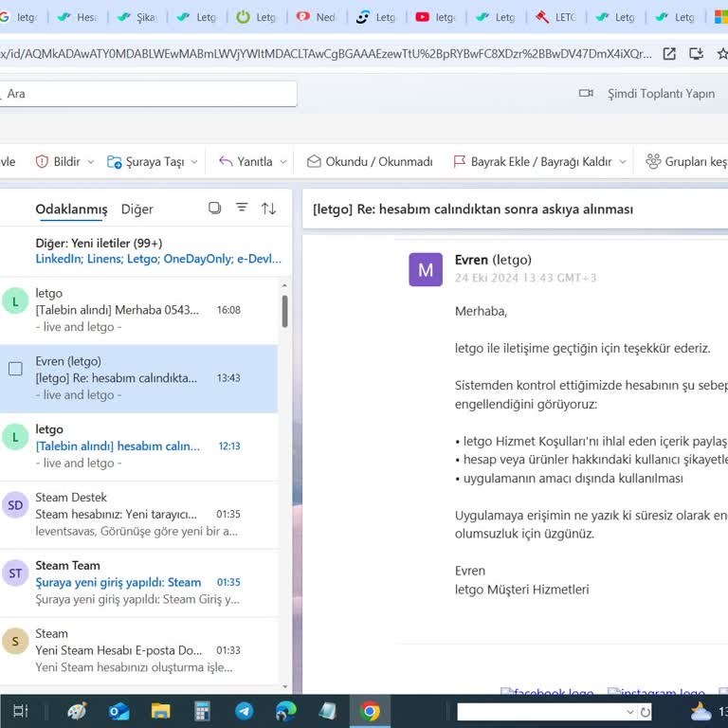The image size is (728, 728).
Task: Switch to the Diğer inbox tab
Action: coord(137,209)
